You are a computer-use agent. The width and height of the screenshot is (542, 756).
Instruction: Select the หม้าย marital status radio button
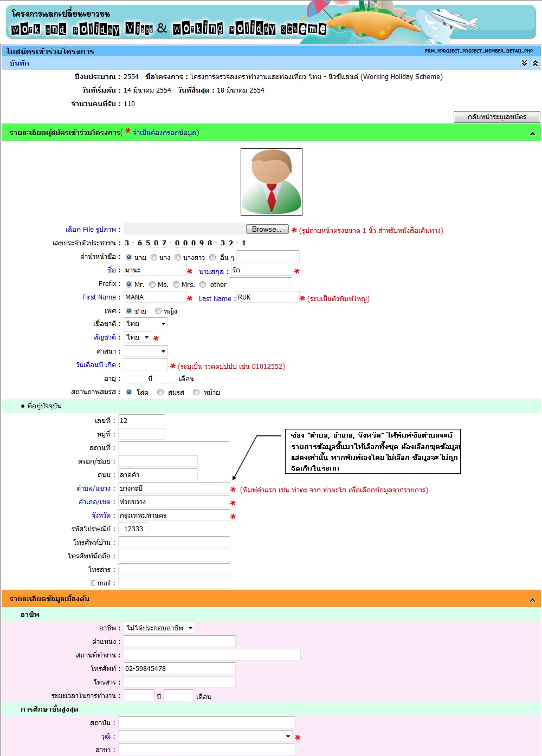click(x=196, y=392)
